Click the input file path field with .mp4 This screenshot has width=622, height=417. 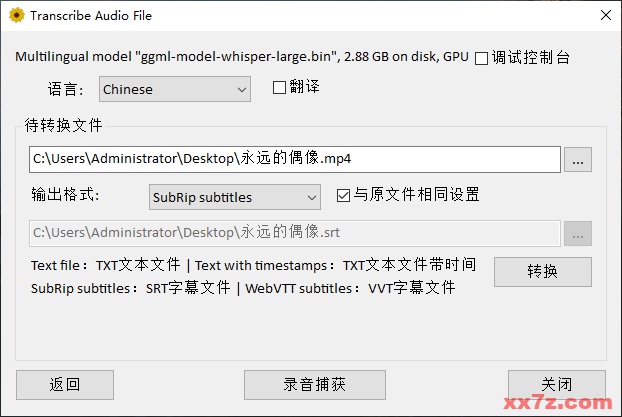click(x=295, y=159)
